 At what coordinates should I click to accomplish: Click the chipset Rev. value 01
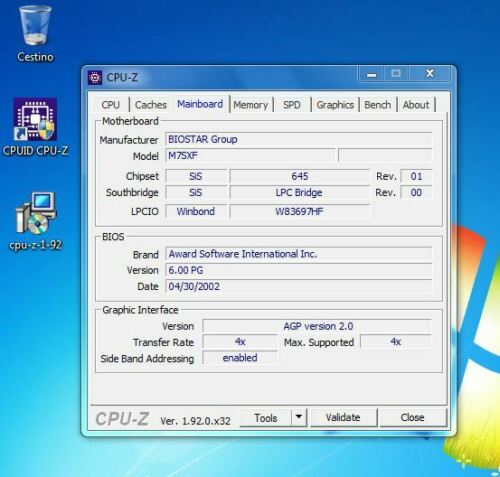(x=416, y=176)
